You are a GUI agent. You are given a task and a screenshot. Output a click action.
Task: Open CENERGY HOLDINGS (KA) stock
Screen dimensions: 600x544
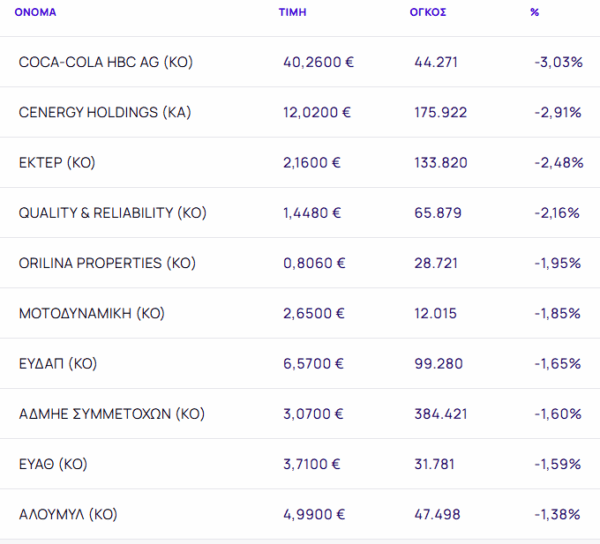click(x=105, y=112)
